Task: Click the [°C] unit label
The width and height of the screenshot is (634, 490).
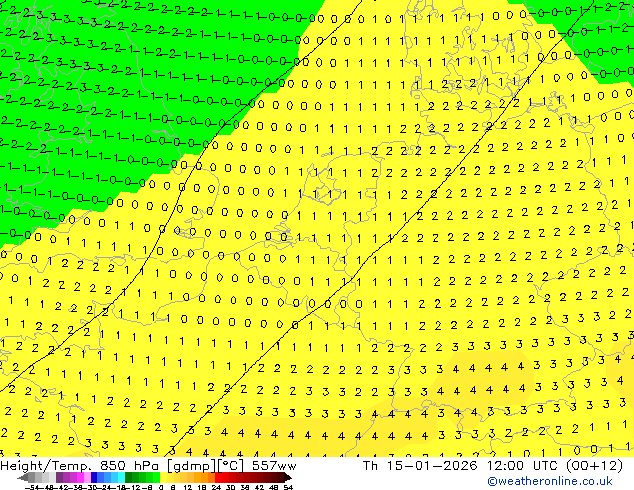Action: click(231, 466)
